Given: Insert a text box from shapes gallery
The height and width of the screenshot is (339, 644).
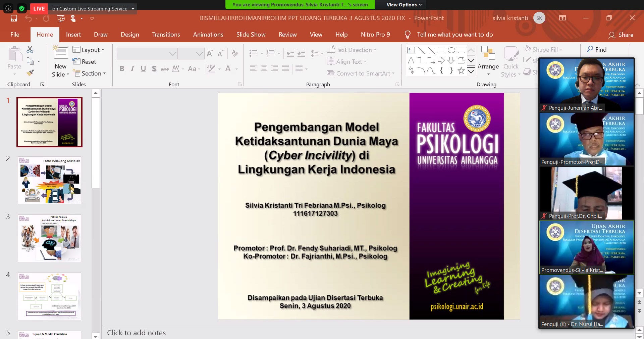Looking at the screenshot, I should pos(411,50).
